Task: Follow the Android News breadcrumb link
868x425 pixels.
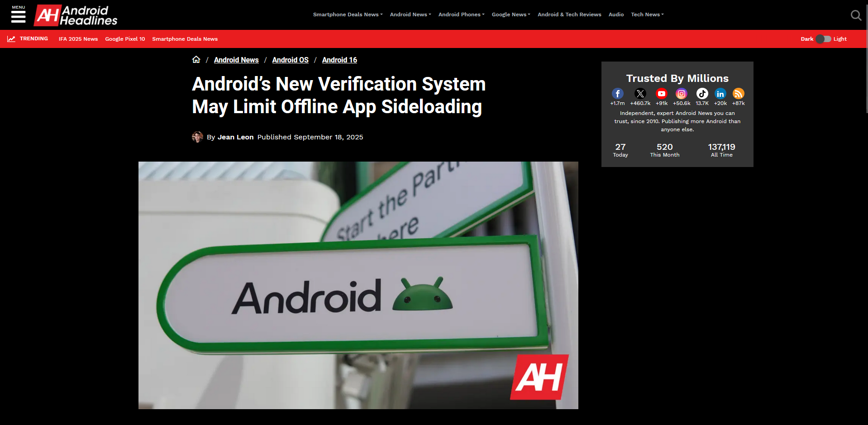Action: [236, 60]
